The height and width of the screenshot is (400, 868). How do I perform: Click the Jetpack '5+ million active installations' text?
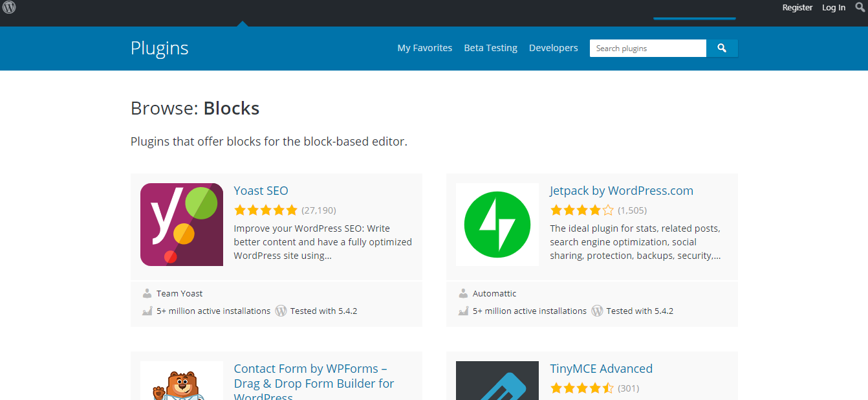coord(530,311)
